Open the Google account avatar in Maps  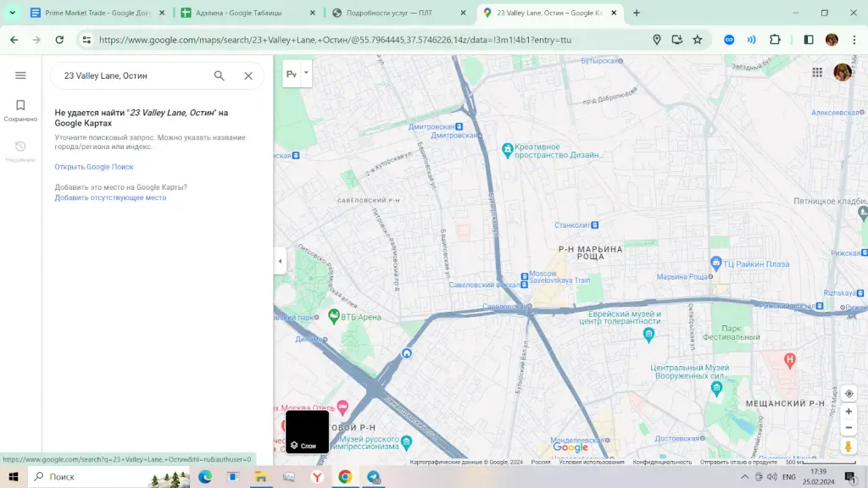point(842,72)
